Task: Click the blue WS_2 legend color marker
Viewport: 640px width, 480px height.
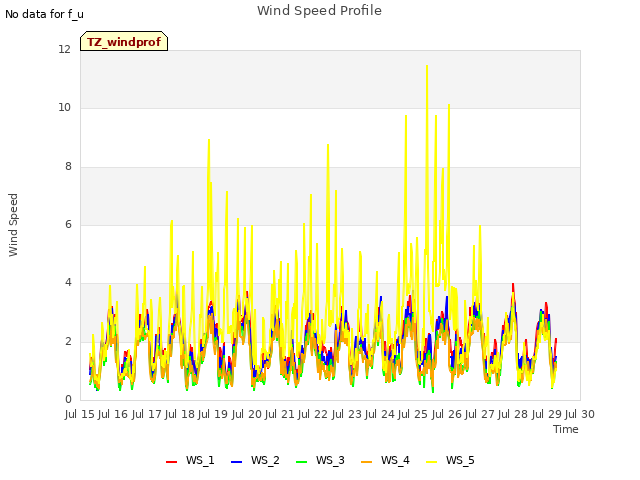Action: tap(236, 462)
